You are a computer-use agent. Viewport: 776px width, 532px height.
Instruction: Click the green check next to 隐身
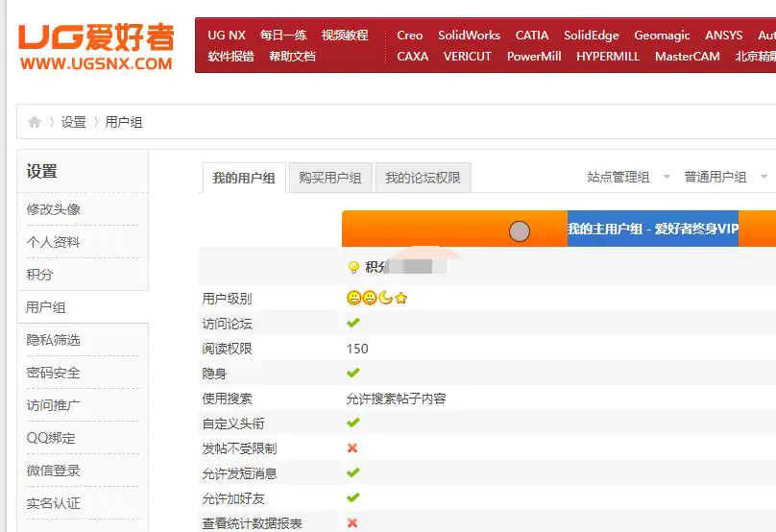pyautogui.click(x=352, y=373)
